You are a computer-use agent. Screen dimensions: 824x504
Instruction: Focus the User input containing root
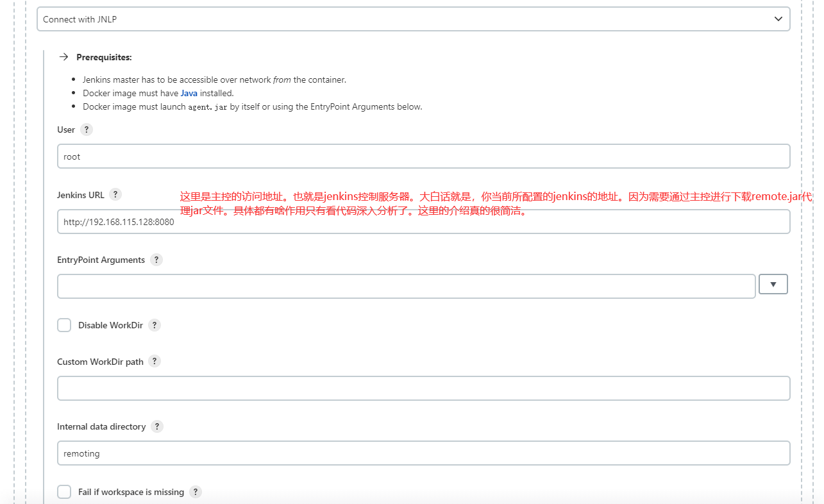coord(424,156)
